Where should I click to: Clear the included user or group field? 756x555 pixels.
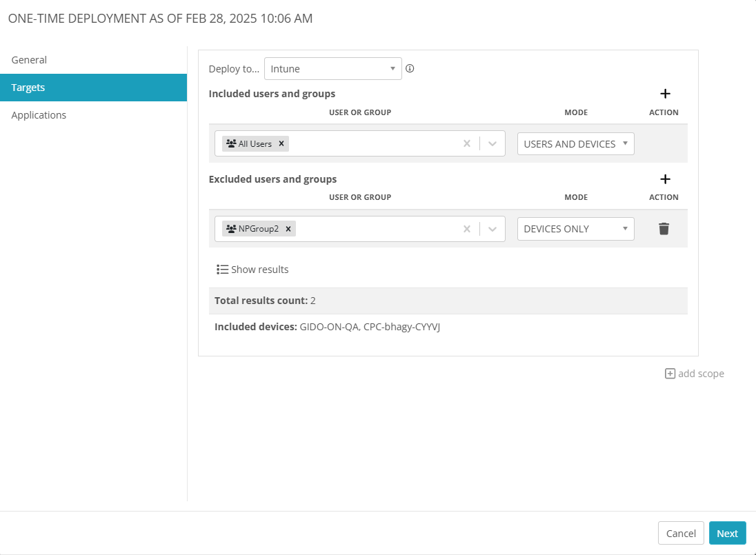tap(466, 144)
